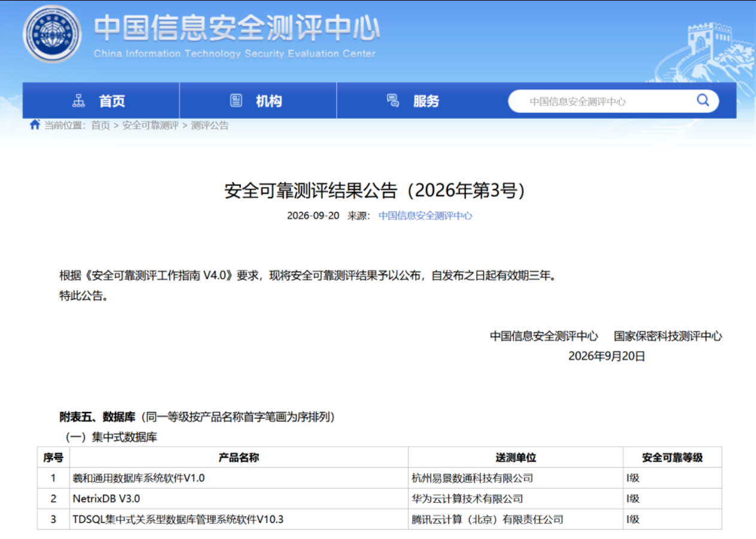The image size is (756, 539).
Task: Click the signed date 2026年9月20日
Action: [x=607, y=356]
